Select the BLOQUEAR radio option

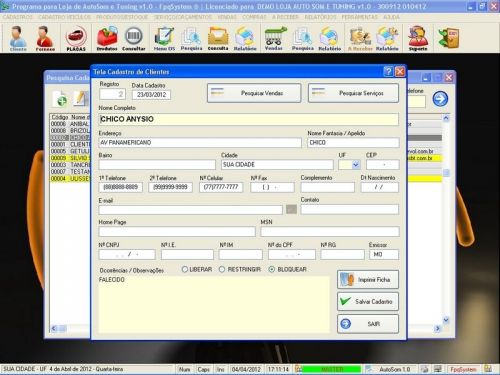click(x=287, y=269)
